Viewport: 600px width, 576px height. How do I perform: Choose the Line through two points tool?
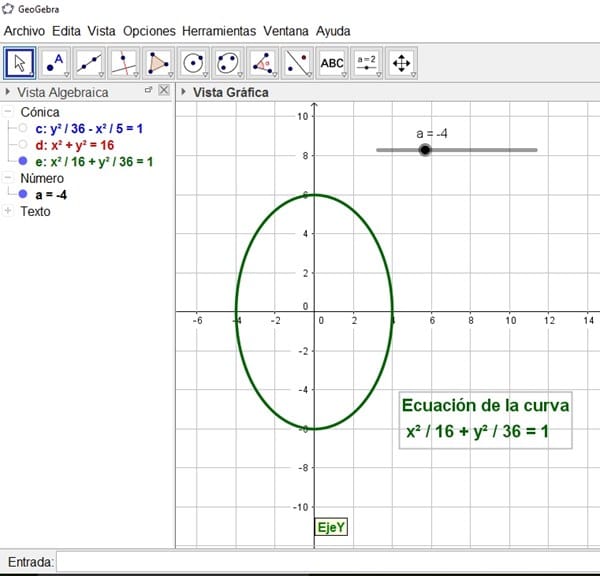click(x=90, y=62)
